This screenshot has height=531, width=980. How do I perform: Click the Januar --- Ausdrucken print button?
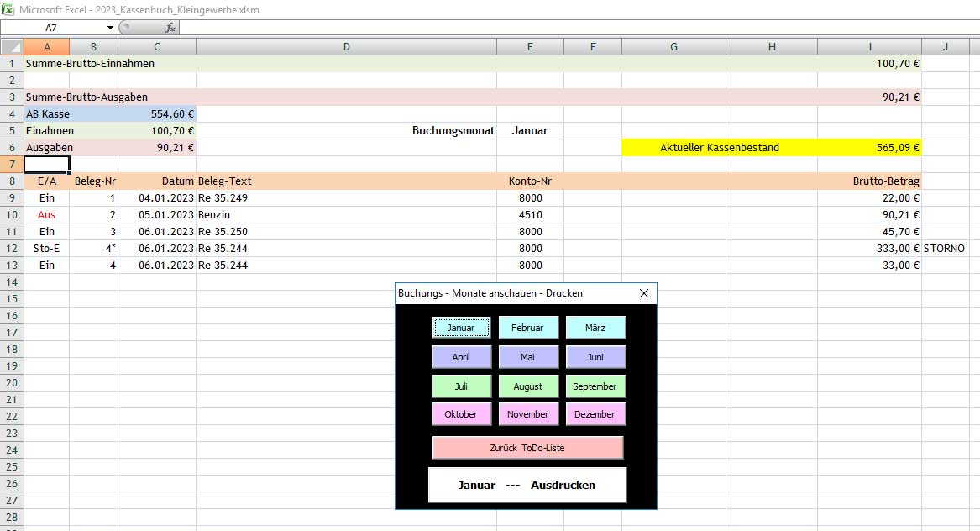[x=527, y=485]
